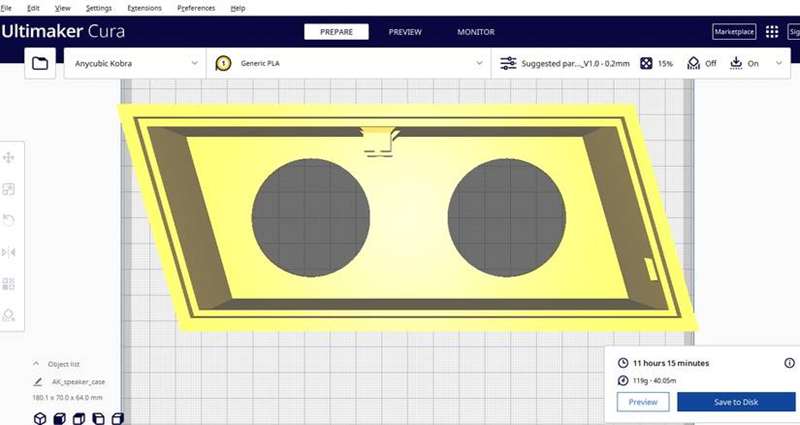Viewport: 800px width, 425px height.
Task: Open the Extensions menu
Action: tap(144, 8)
